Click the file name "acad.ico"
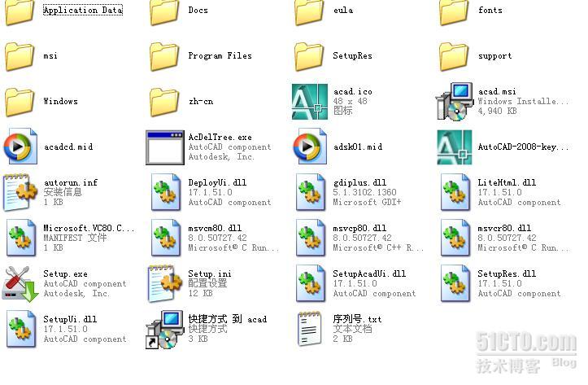The image size is (588, 385). [352, 91]
